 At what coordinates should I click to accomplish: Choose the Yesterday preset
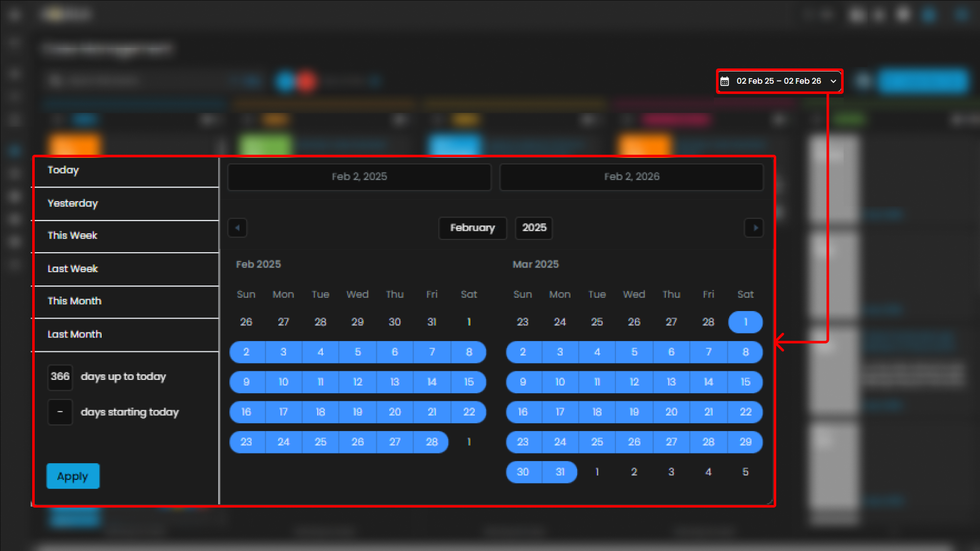pos(73,203)
